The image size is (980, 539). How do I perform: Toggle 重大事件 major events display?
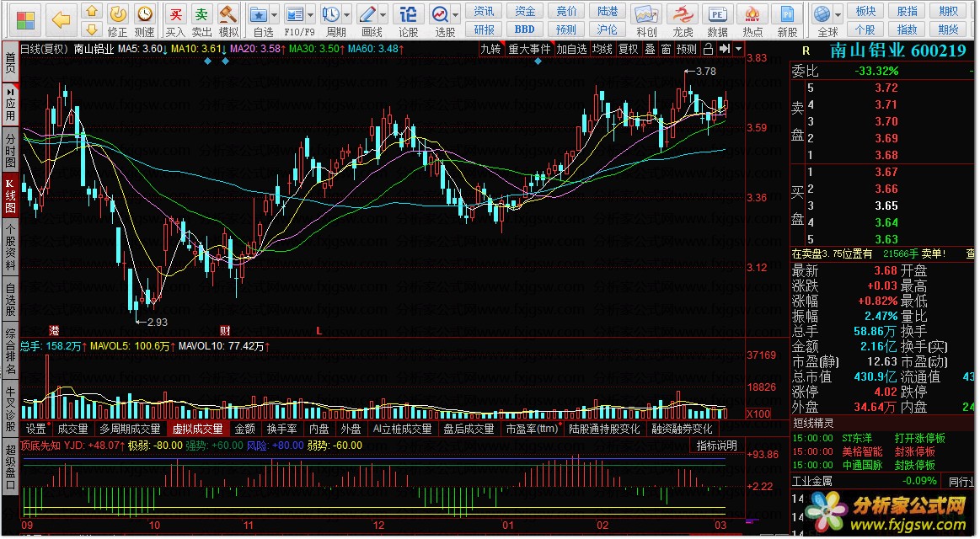tap(529, 49)
